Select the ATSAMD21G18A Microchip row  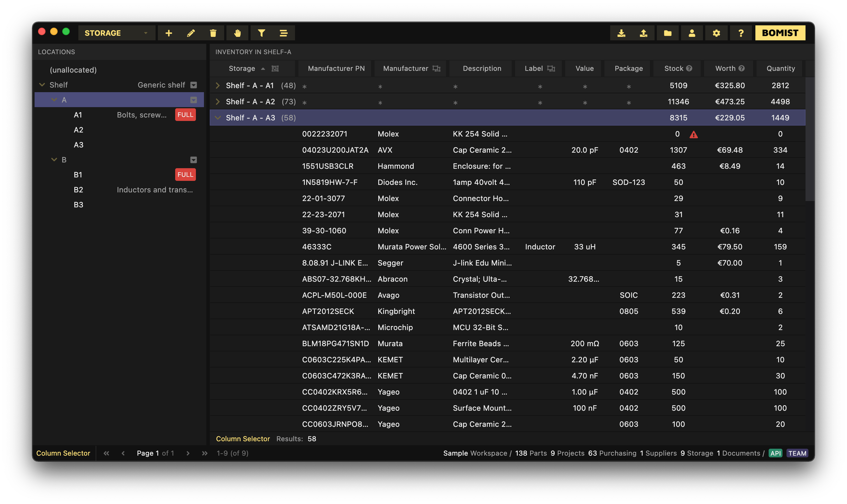pyautogui.click(x=507, y=327)
